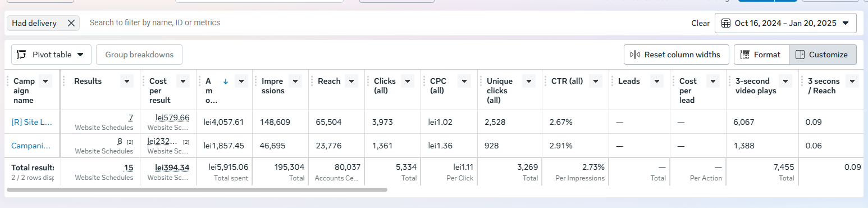Screen dimensions: 868x208
Task: Click the calendar icon in date selector
Action: 725,23
